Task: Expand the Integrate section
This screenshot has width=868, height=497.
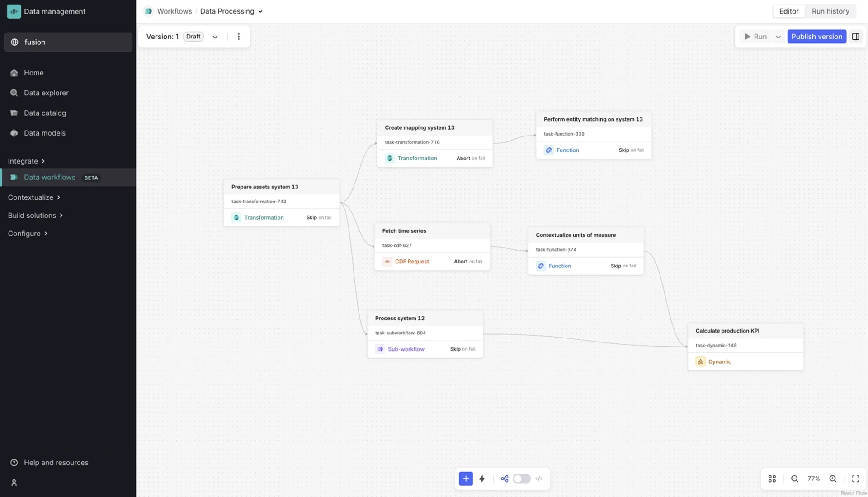Action: (x=26, y=161)
